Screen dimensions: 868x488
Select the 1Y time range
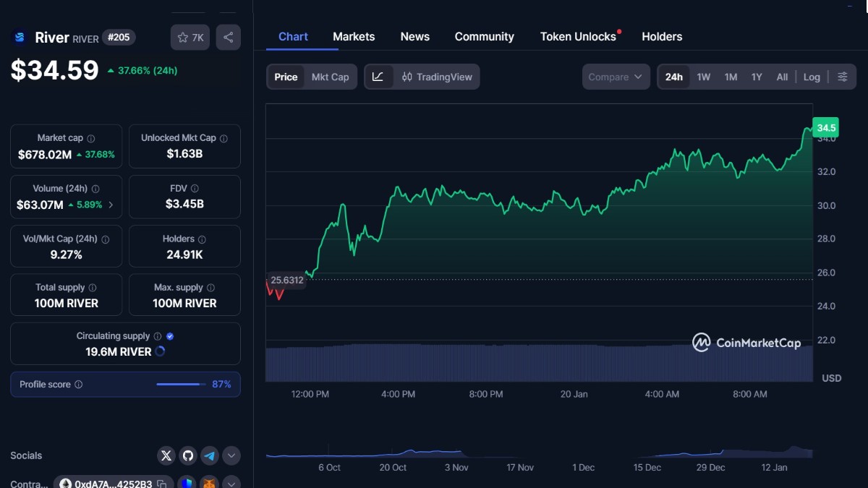757,77
